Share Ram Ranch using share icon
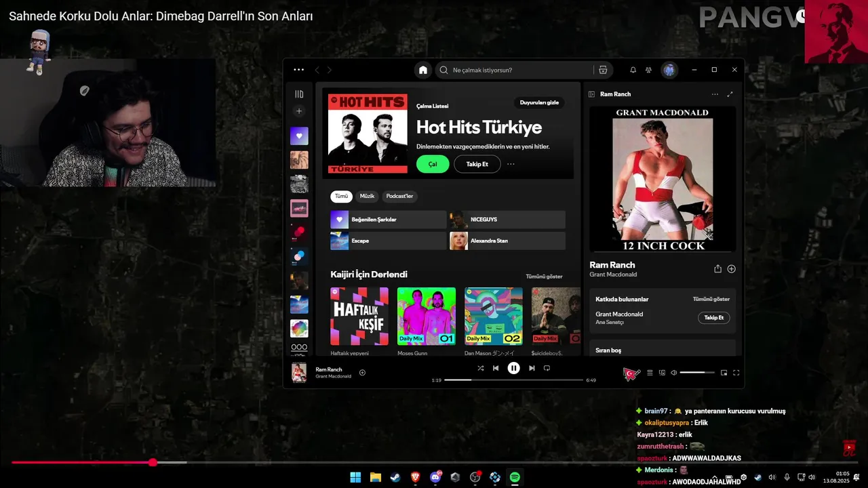Image resolution: width=868 pixels, height=488 pixels. pyautogui.click(x=717, y=268)
